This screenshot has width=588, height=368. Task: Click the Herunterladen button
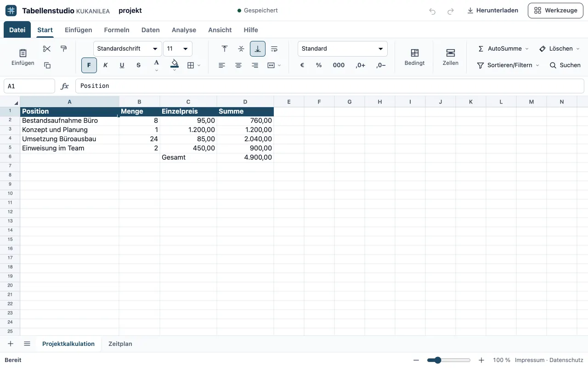tap(493, 11)
